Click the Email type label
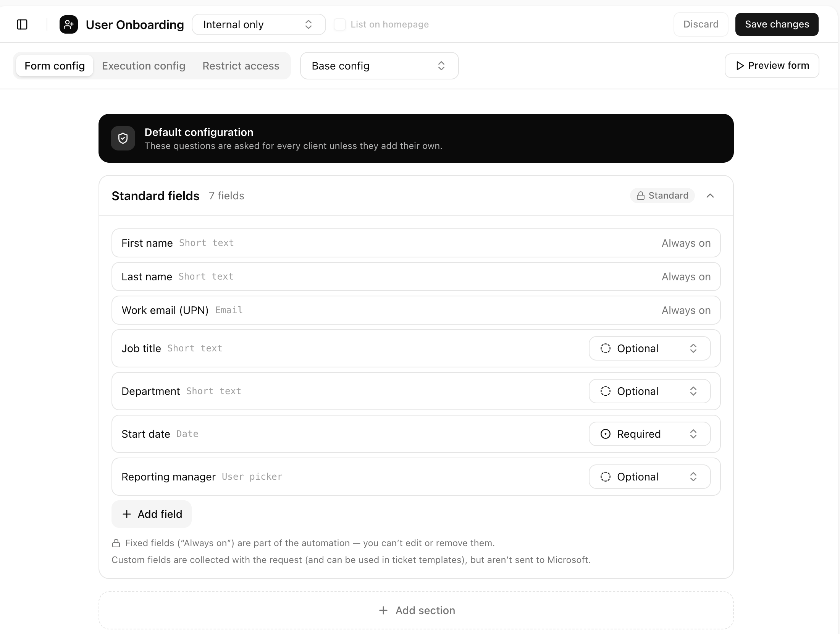 pos(229,310)
